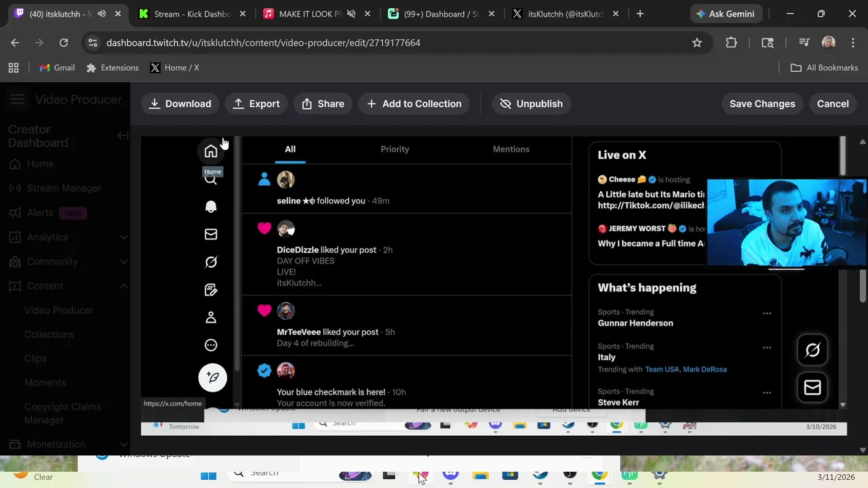The height and width of the screenshot is (488, 868).
Task: Open the Chrome apps grid shortcut
Action: (x=14, y=68)
